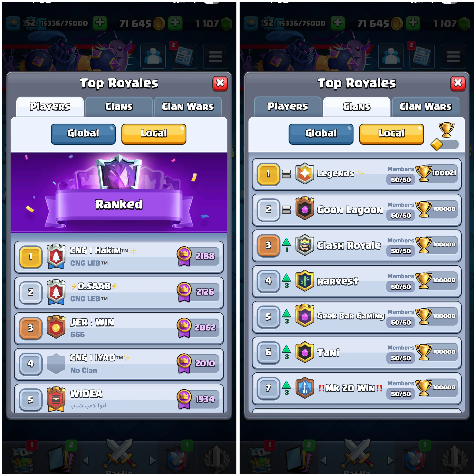
Task: Open the news icon in right screen
Action: [422, 56]
